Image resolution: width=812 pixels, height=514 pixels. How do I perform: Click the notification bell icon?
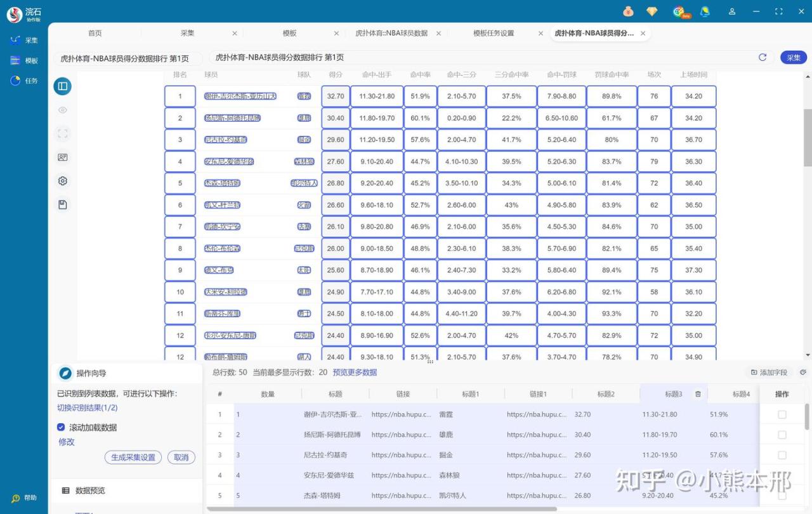click(x=705, y=11)
